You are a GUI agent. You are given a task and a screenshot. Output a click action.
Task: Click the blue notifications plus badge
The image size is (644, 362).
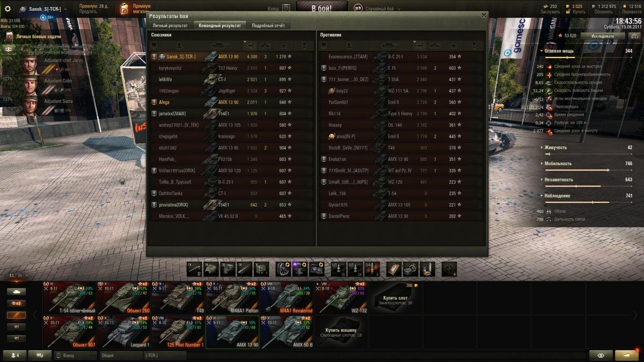point(43,17)
